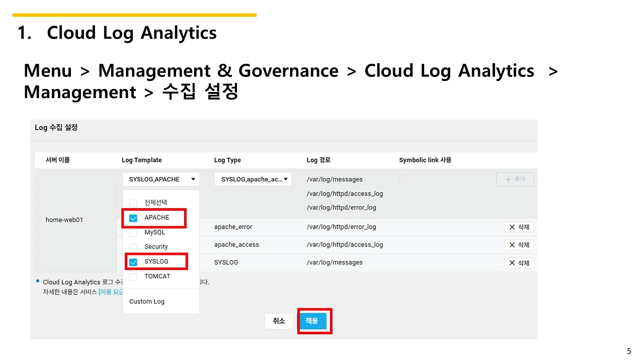
Task: Uncheck the SYSLOG template checkbox
Action: click(133, 262)
